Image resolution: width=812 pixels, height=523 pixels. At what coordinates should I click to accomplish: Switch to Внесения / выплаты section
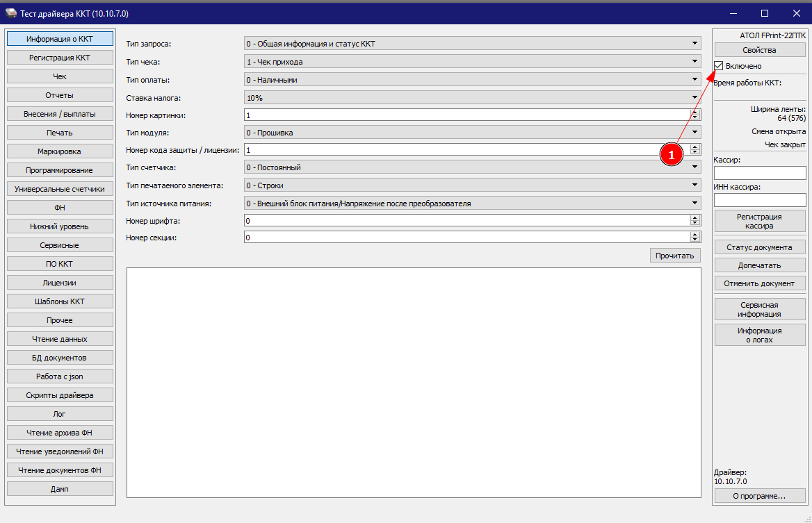(x=60, y=114)
